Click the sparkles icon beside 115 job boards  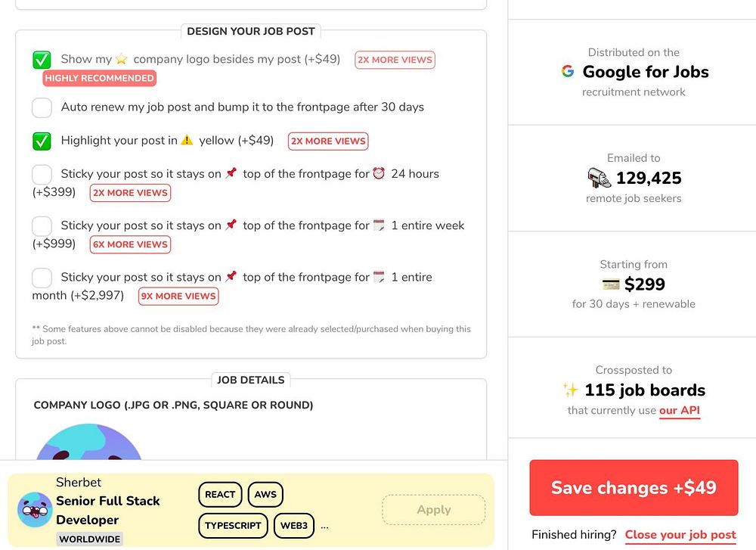click(x=570, y=390)
